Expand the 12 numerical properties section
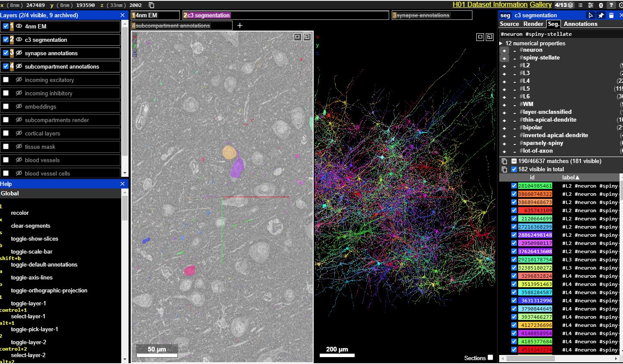The width and height of the screenshot is (623, 364). (501, 43)
